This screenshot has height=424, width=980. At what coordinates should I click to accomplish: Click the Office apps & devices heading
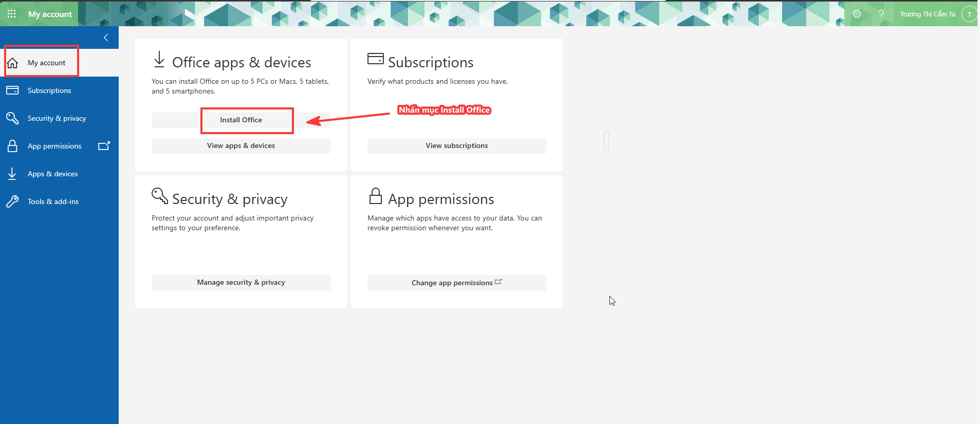coord(242,62)
